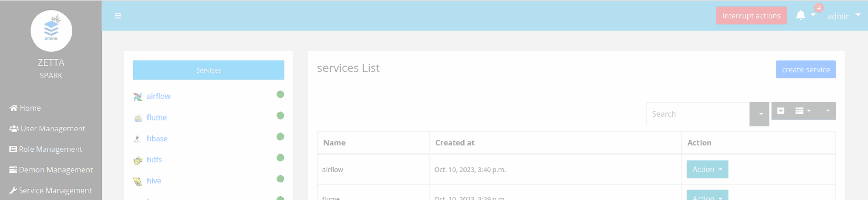This screenshot has width=868, height=200.
Task: Open the Action dropdown for airflow row
Action: tap(707, 169)
